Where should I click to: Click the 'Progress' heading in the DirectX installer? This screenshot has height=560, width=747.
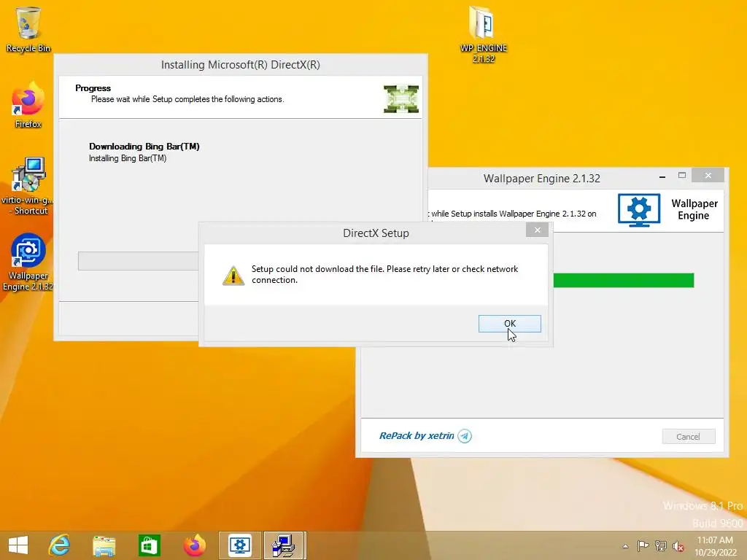(93, 88)
